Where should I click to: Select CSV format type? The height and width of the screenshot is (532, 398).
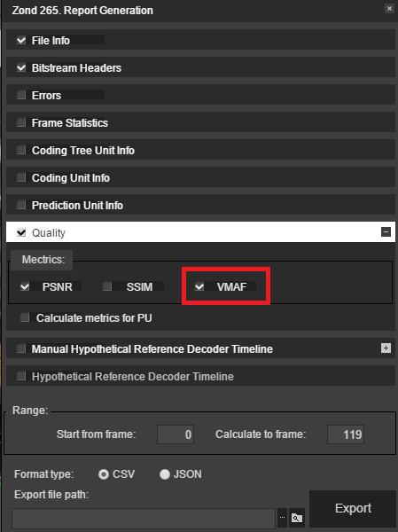tap(104, 474)
